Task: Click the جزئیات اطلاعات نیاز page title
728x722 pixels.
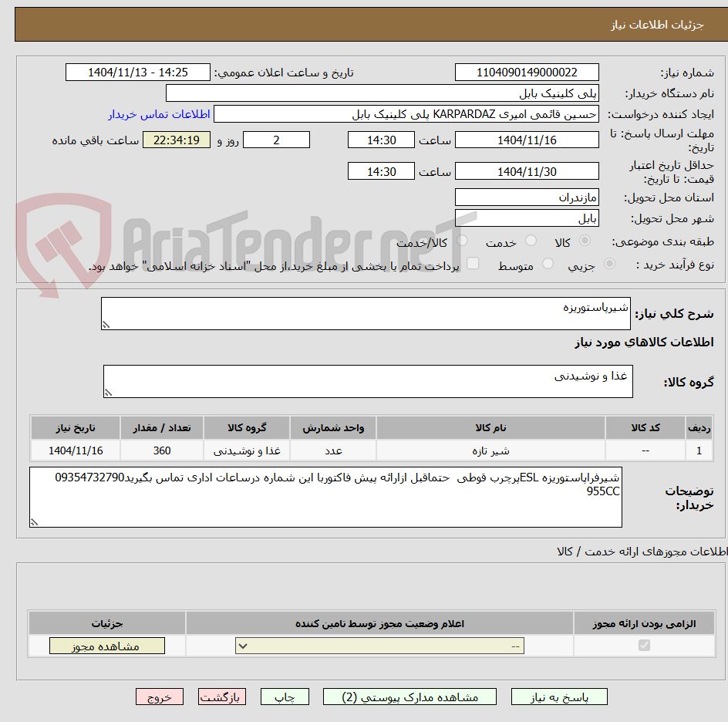Action: tap(657, 25)
